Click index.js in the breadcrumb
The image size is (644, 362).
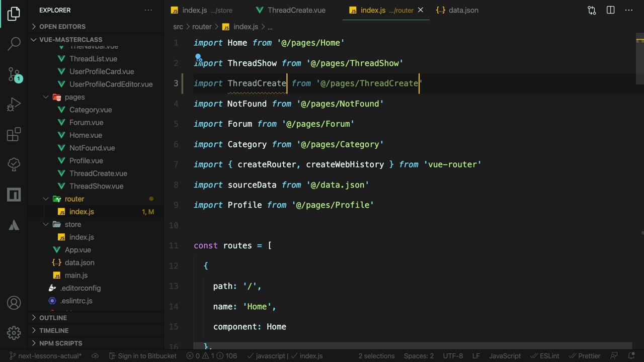[x=245, y=27]
